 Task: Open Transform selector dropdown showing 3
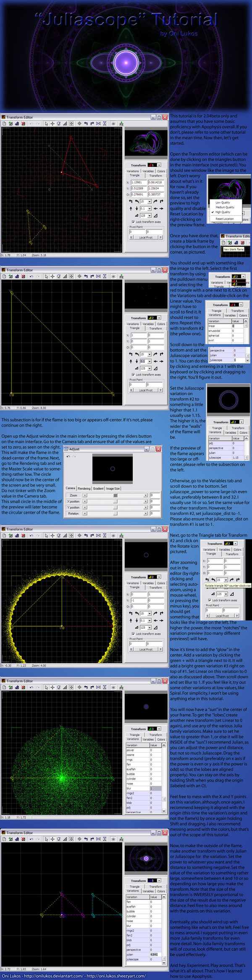(x=159, y=729)
